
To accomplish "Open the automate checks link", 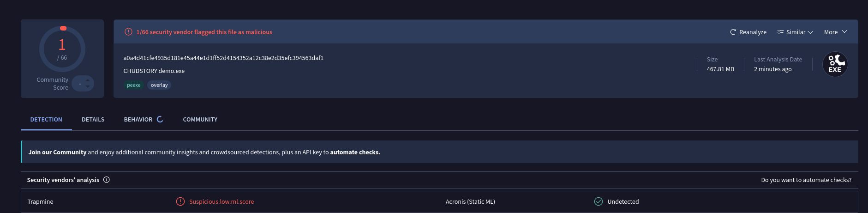I will tap(355, 152).
